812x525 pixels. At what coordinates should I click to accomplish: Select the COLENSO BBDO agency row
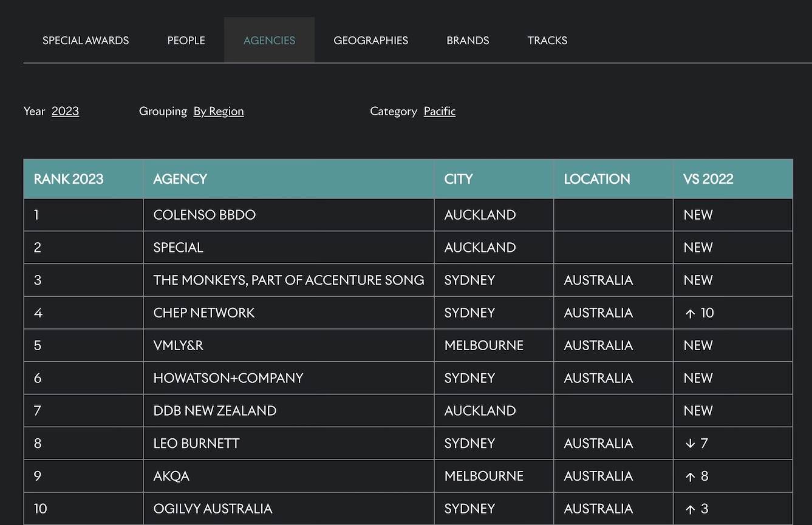click(205, 214)
